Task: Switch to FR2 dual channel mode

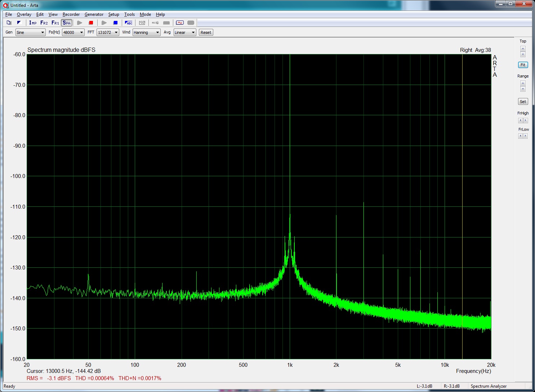Action: coord(44,23)
